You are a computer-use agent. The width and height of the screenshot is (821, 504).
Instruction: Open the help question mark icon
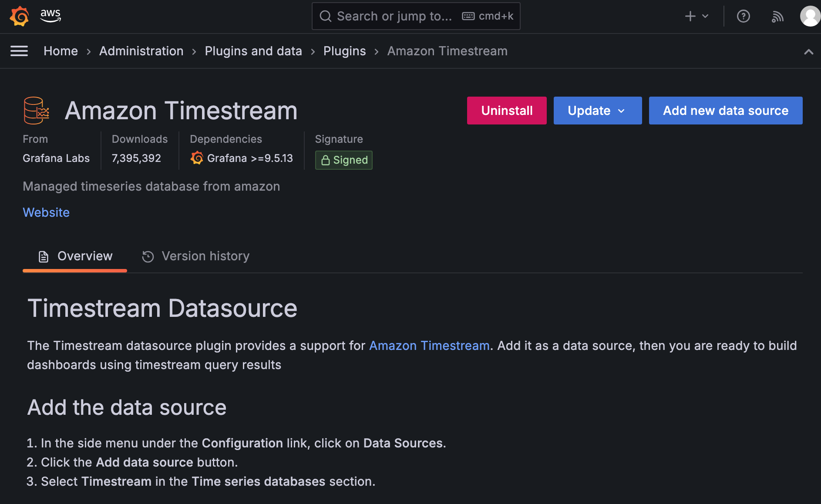tap(744, 16)
